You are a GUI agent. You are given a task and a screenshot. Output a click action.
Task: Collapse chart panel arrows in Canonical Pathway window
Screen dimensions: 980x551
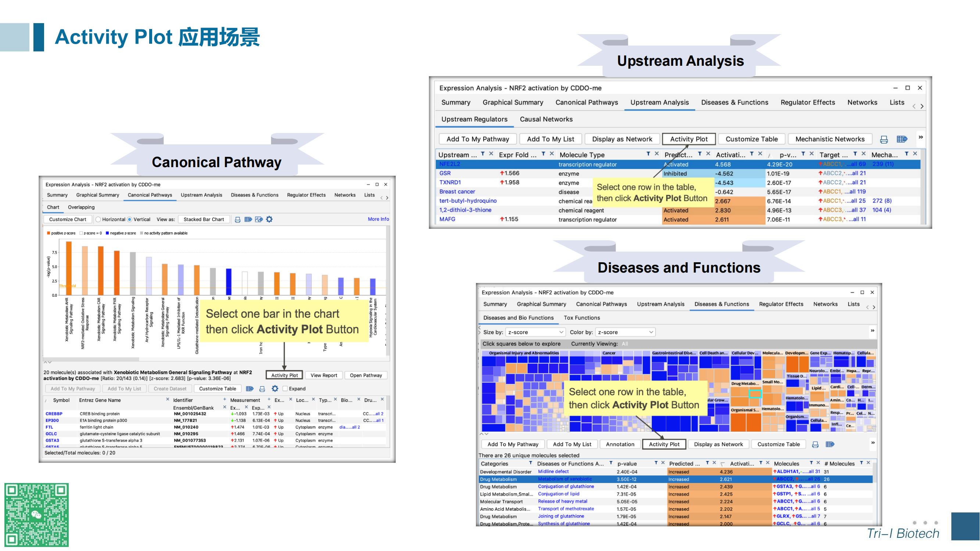[47, 362]
